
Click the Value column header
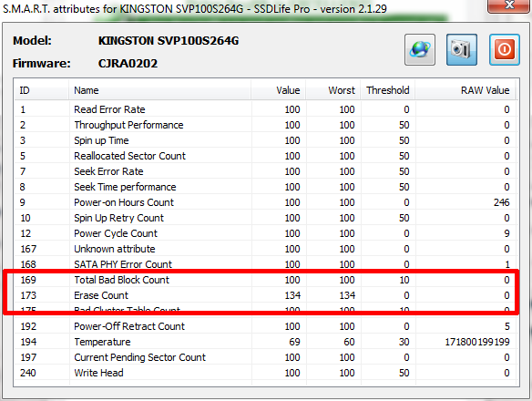click(x=279, y=90)
